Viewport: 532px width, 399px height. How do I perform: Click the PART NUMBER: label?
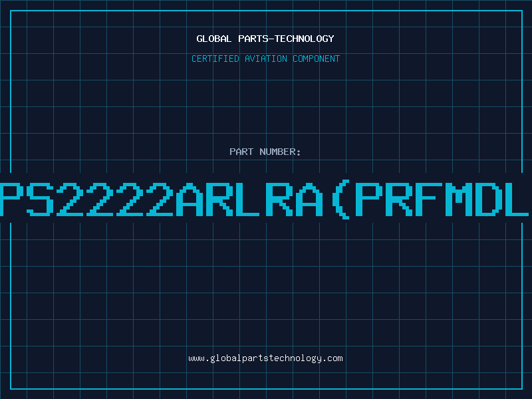265,152
